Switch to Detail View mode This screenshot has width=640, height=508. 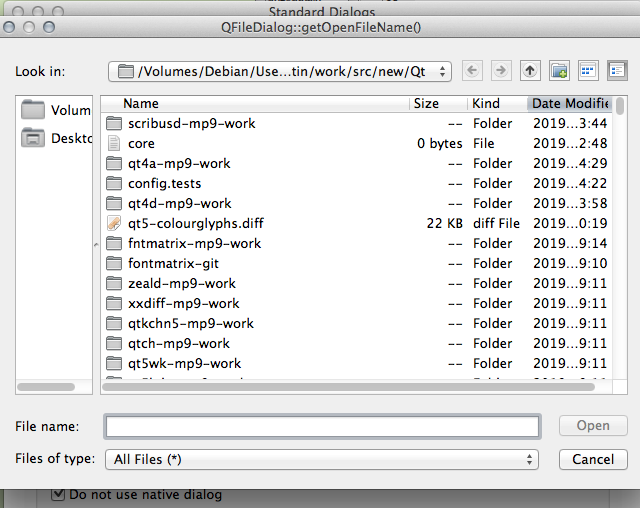[616, 71]
